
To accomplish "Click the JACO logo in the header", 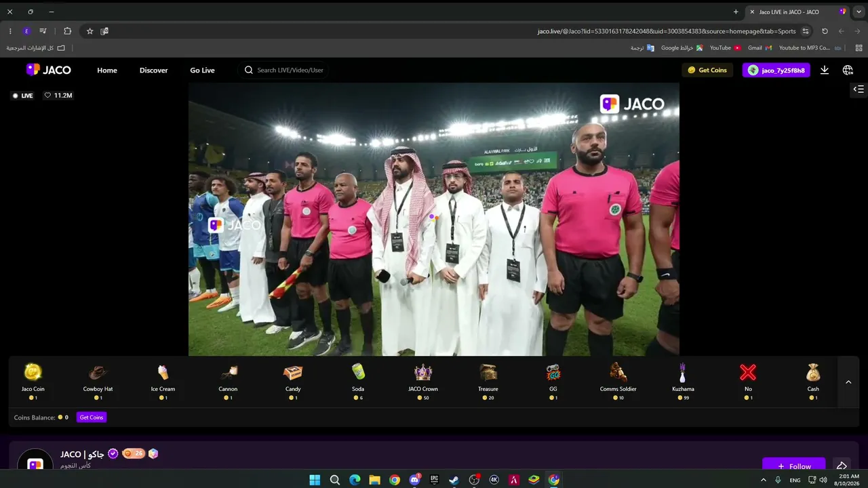I will pyautogui.click(x=48, y=70).
